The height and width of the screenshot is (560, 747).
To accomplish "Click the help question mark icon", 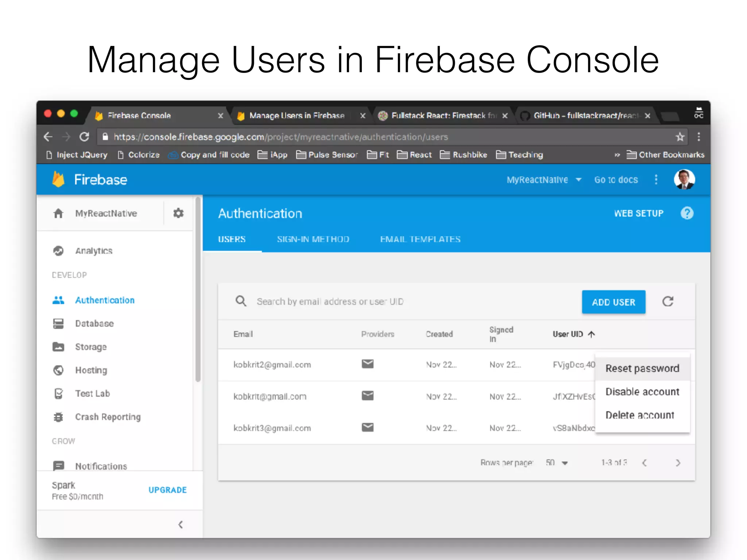I will pos(687,213).
